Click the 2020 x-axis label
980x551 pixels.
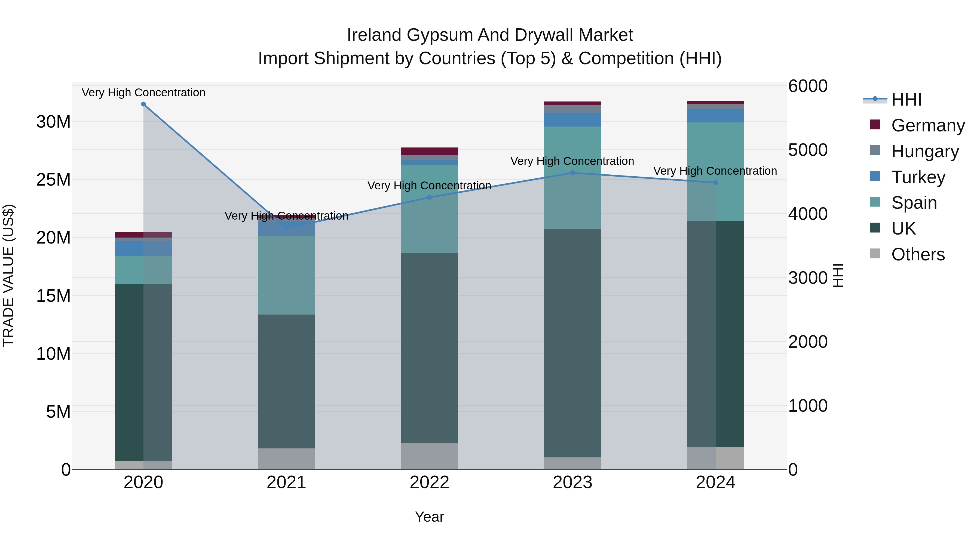click(x=143, y=482)
